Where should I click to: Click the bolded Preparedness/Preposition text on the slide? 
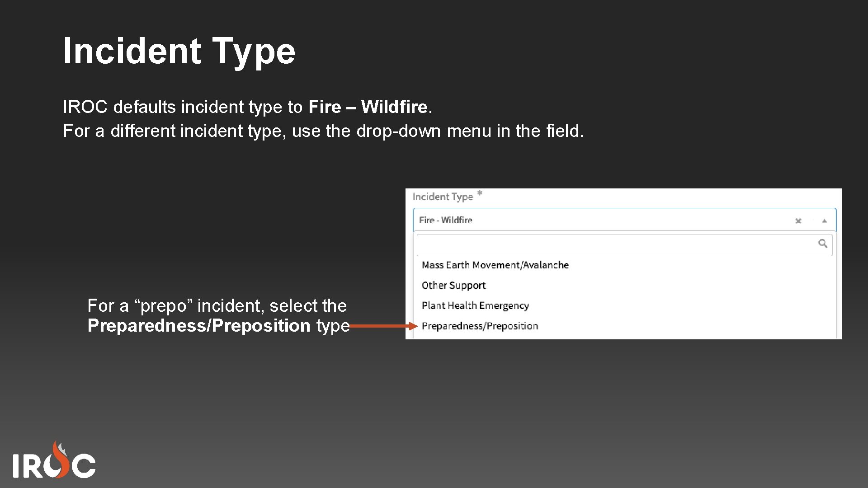click(x=194, y=325)
